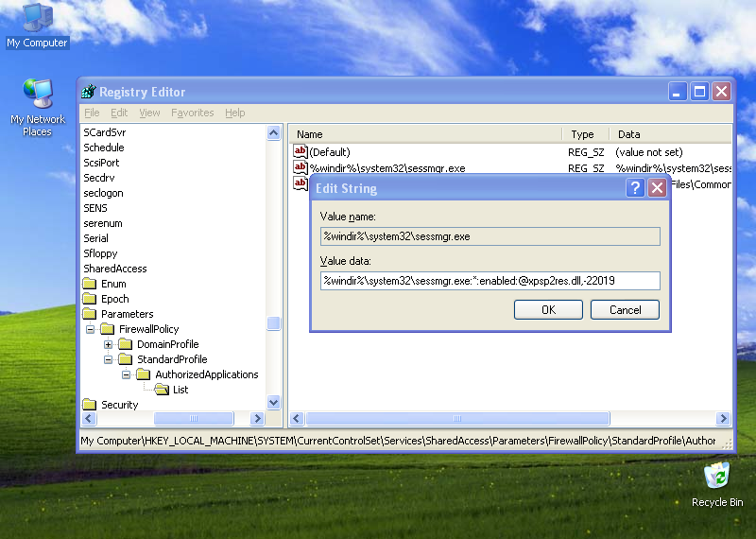Open My Network Places desktop icon
The image size is (756, 539).
coord(38,107)
